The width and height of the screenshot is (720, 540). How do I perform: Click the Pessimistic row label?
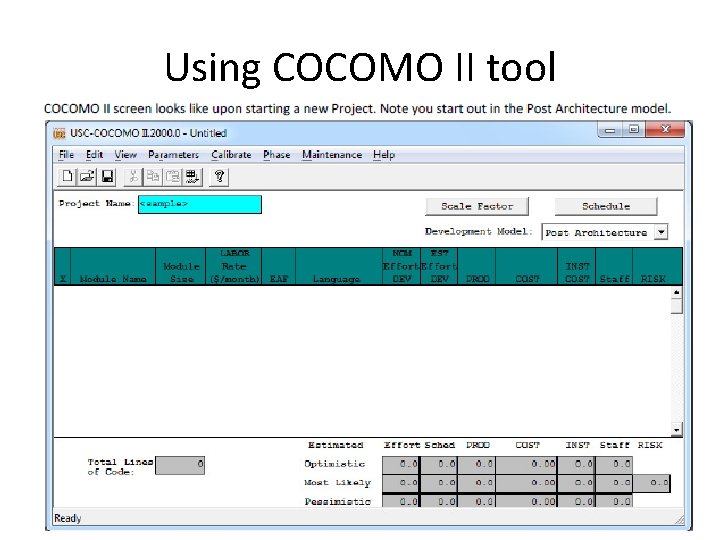[x=337, y=501]
